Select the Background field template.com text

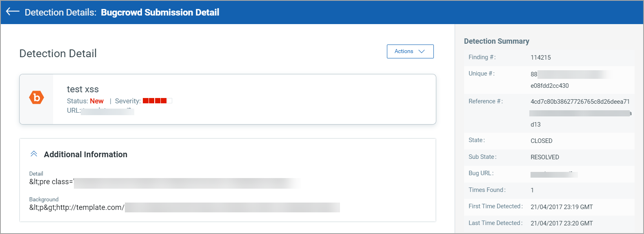(x=184, y=207)
